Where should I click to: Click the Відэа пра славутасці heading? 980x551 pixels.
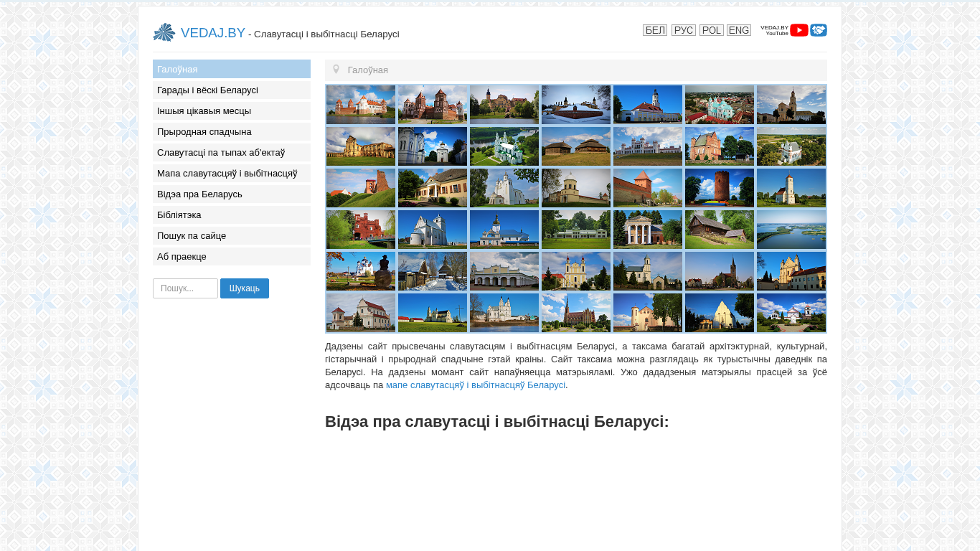(497, 422)
